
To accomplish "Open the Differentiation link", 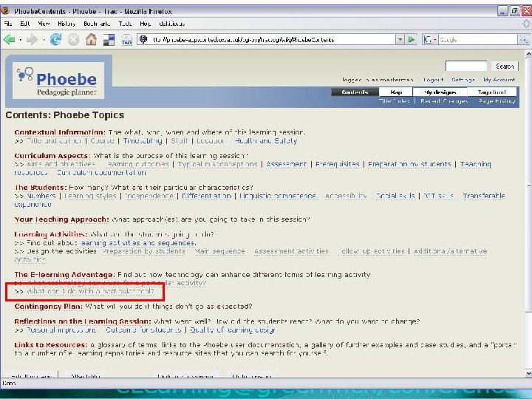I will pos(206,196).
